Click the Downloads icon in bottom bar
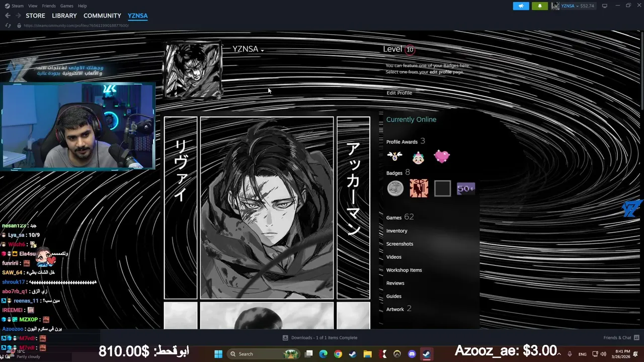 [x=285, y=338]
